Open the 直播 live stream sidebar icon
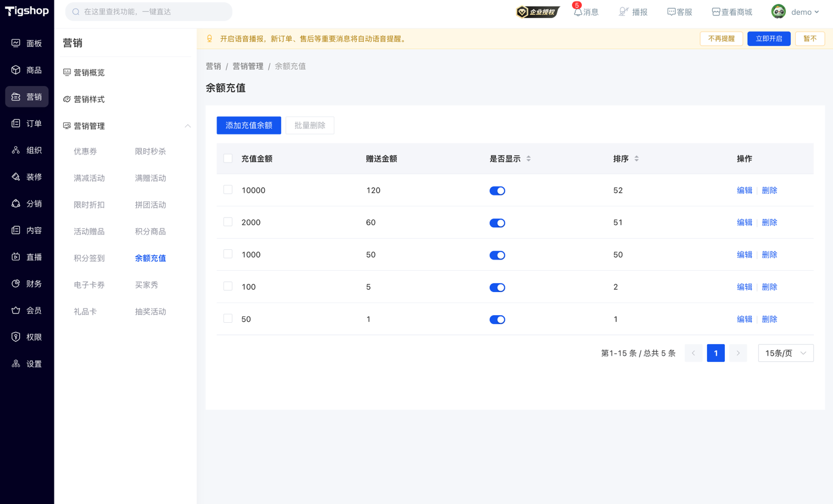The image size is (833, 504). 16,257
